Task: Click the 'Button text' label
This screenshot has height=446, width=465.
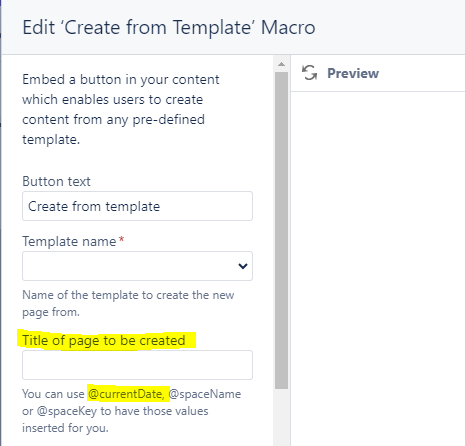Action: [x=56, y=182]
